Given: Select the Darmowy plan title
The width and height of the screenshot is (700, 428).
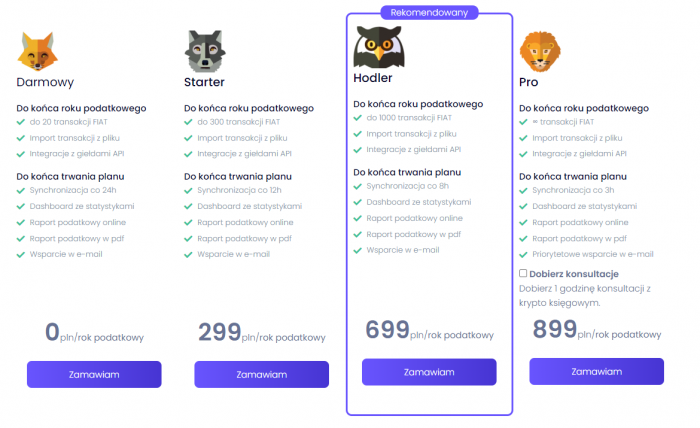Looking at the screenshot, I should pos(45,82).
